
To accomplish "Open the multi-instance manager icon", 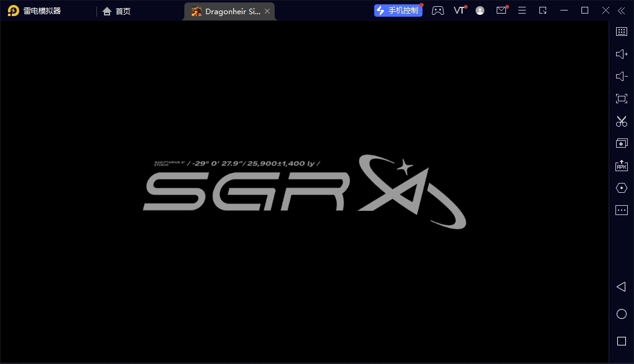I will pos(622,143).
